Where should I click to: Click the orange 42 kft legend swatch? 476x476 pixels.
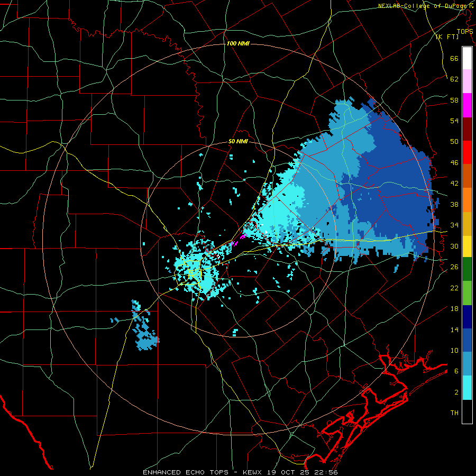(x=467, y=200)
